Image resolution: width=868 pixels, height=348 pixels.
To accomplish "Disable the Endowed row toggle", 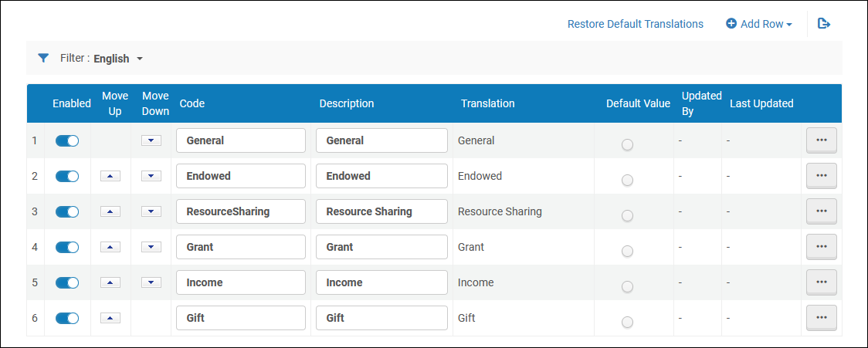I will pos(67,176).
